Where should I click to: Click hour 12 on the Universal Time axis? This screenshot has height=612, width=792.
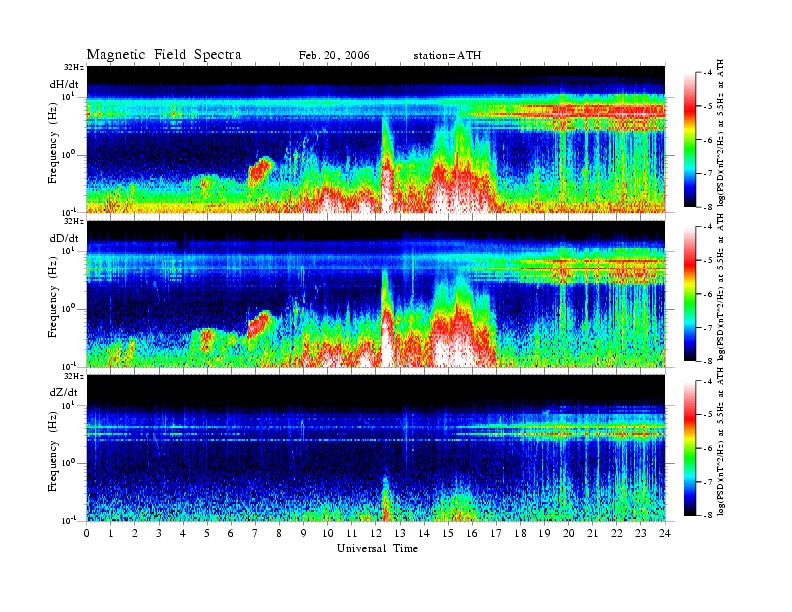click(376, 533)
